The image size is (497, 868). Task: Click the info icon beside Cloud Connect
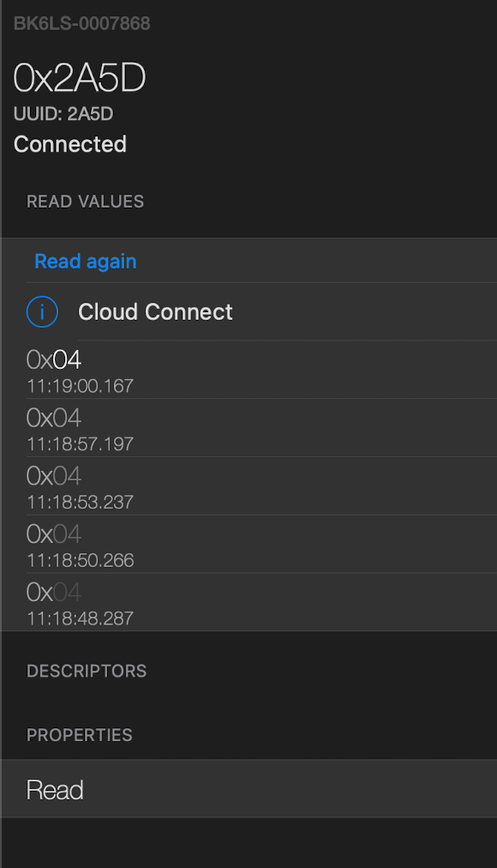pyautogui.click(x=42, y=311)
